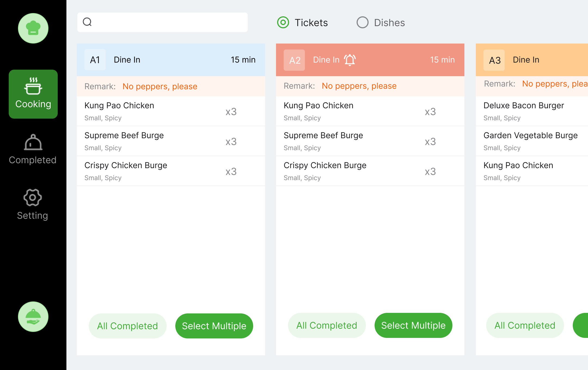Click the A3 ticket badge
Image resolution: width=588 pixels, height=370 pixels.
click(x=494, y=60)
